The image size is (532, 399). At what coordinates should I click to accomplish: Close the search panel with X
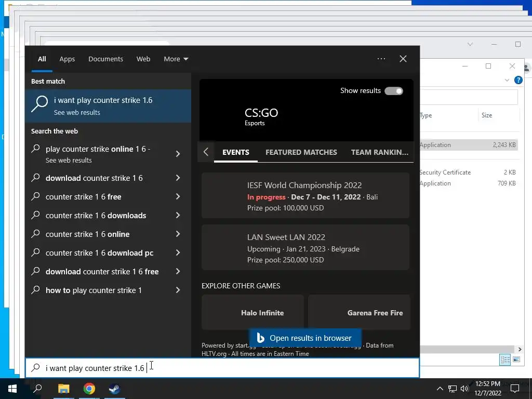(403, 59)
